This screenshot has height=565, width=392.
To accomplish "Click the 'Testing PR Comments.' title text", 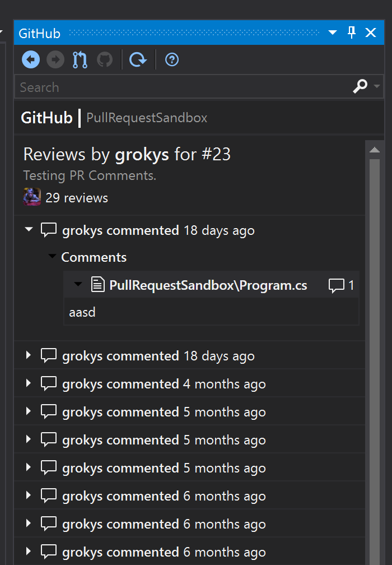I will pos(90,175).
